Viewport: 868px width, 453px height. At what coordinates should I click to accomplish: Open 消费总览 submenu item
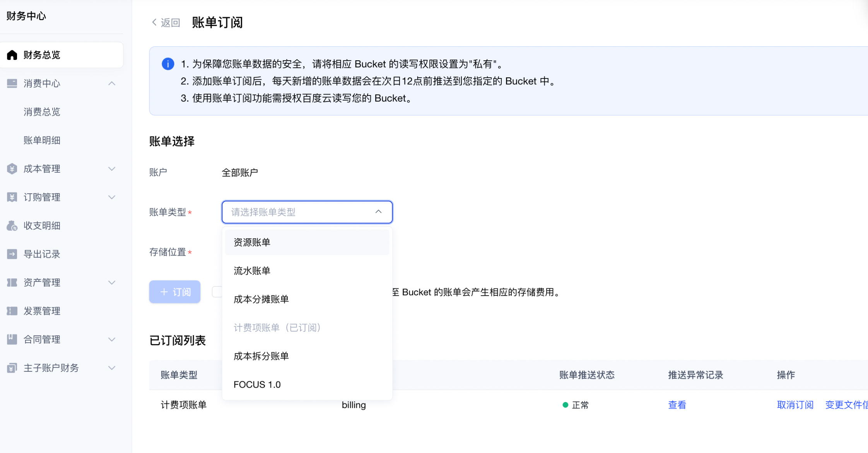pyautogui.click(x=42, y=112)
